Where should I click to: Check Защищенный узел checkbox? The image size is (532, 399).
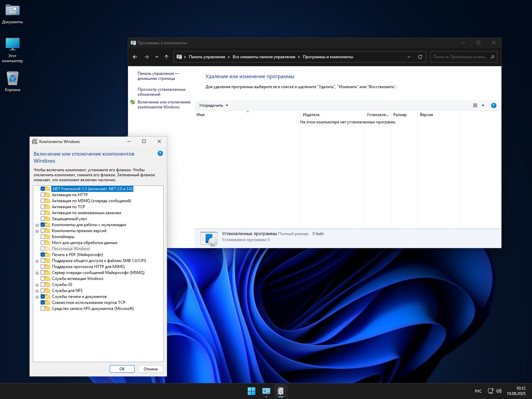point(43,219)
